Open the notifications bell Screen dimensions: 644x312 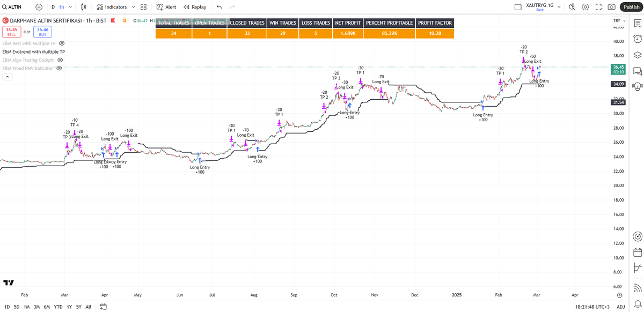(638, 303)
